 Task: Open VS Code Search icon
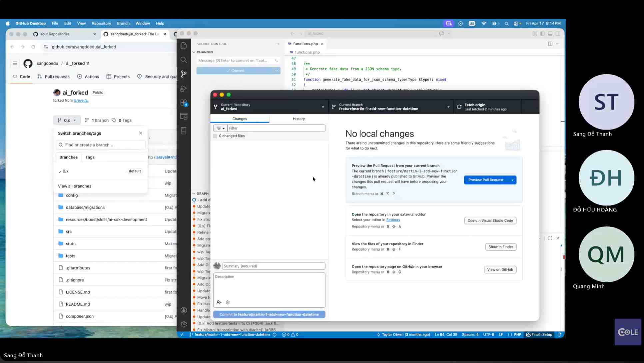click(x=184, y=60)
